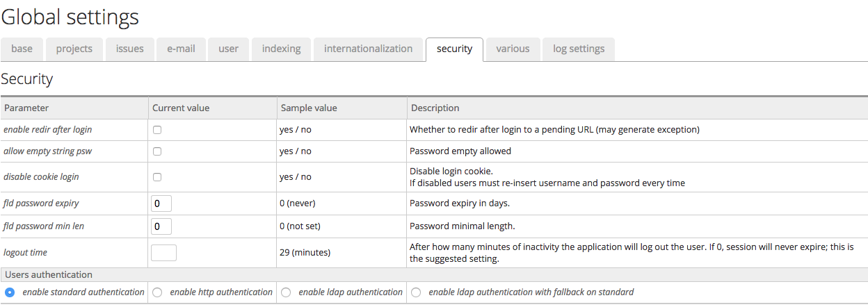This screenshot has height=307, width=868.
Task: Focus the password min len field
Action: click(x=161, y=226)
